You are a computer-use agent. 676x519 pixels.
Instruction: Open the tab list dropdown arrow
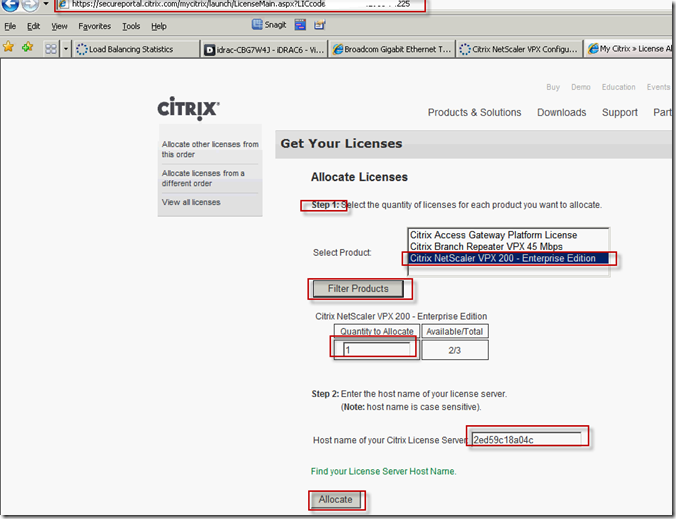pyautogui.click(x=66, y=49)
